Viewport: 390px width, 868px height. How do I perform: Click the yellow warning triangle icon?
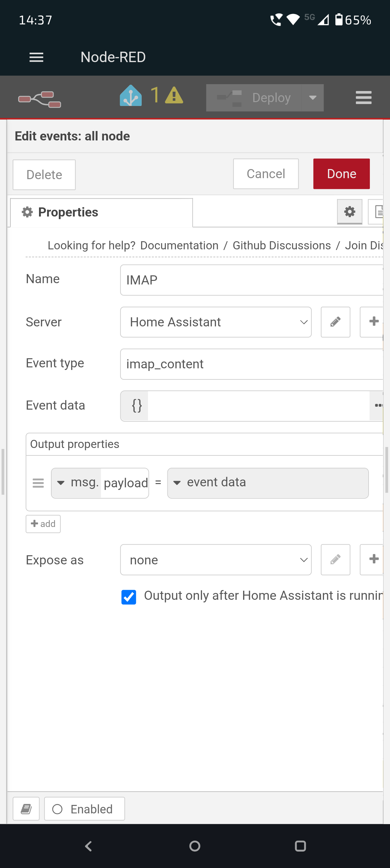174,96
